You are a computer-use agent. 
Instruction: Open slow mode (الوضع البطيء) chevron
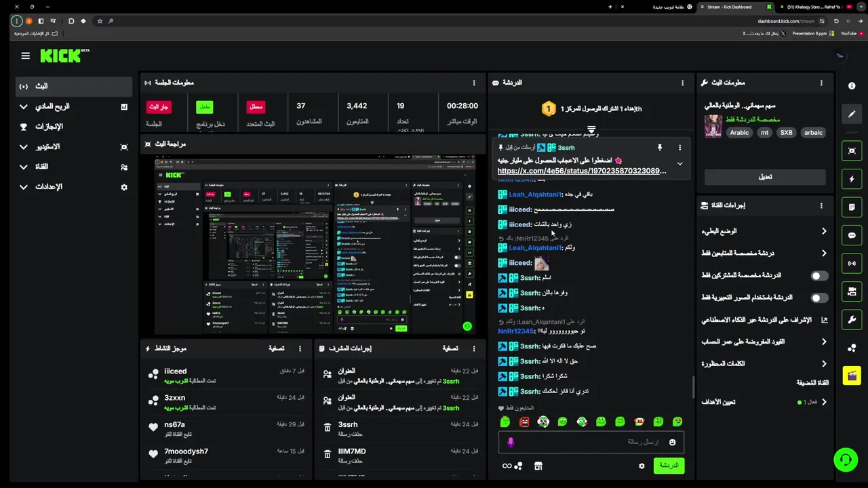coord(824,231)
